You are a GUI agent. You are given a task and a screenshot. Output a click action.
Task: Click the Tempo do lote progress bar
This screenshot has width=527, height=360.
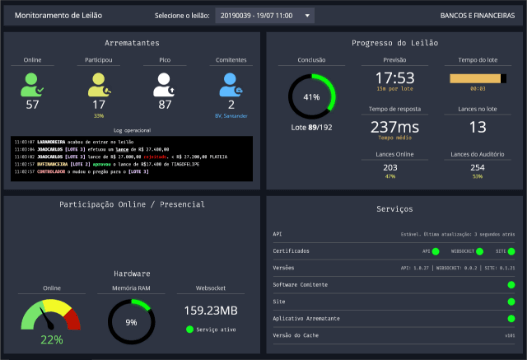[478, 79]
